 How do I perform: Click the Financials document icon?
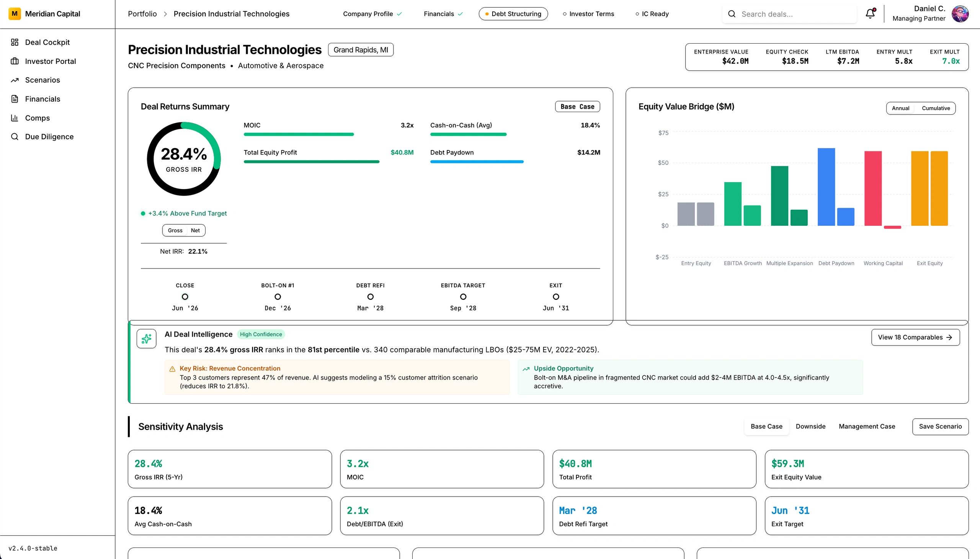(x=15, y=99)
